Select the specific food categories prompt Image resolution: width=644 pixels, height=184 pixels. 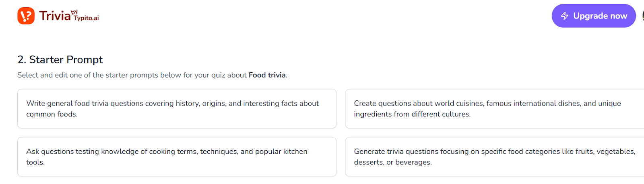494,157
